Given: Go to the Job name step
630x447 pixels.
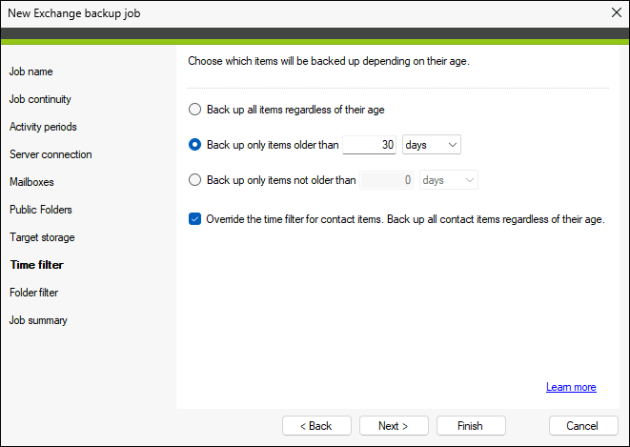Looking at the screenshot, I should pyautogui.click(x=31, y=71).
